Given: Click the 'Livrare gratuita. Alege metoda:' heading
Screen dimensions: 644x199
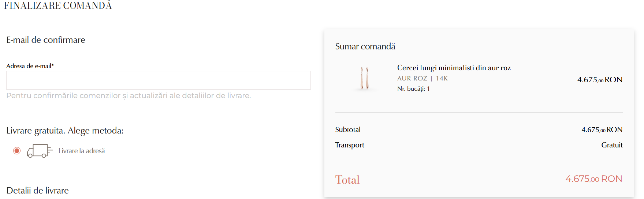Looking at the screenshot, I should click(x=65, y=131).
